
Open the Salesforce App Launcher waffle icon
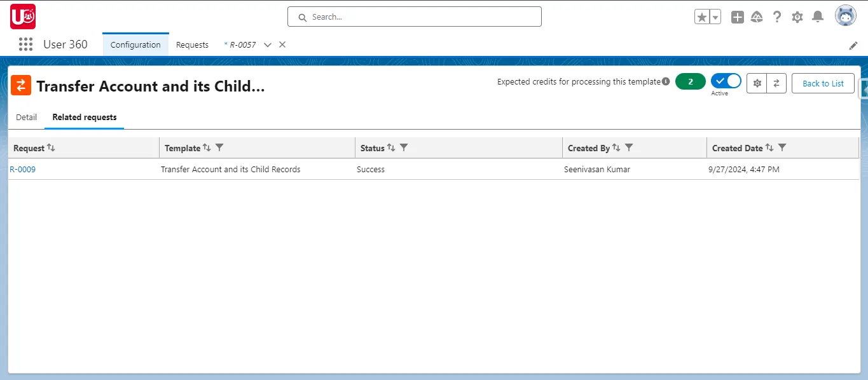click(x=25, y=44)
